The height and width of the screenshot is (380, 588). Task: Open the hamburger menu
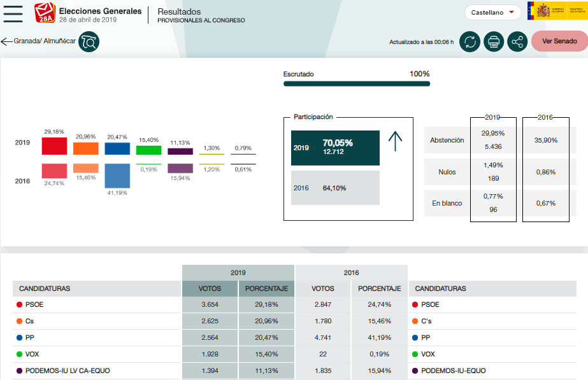click(13, 13)
